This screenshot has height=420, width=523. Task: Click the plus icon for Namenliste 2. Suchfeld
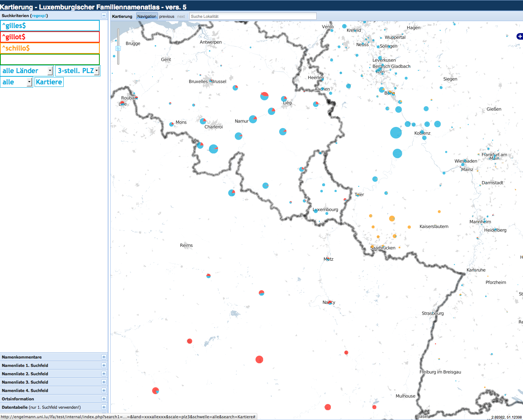click(x=104, y=374)
